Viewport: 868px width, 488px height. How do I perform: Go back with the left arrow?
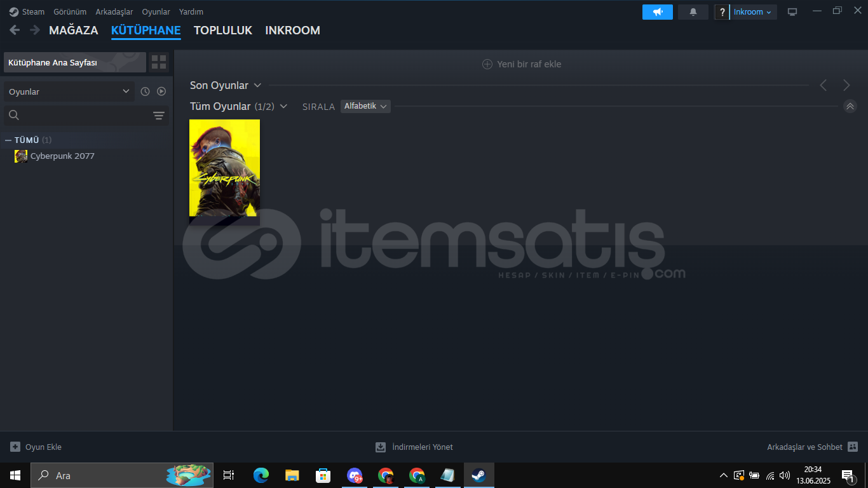(x=15, y=30)
